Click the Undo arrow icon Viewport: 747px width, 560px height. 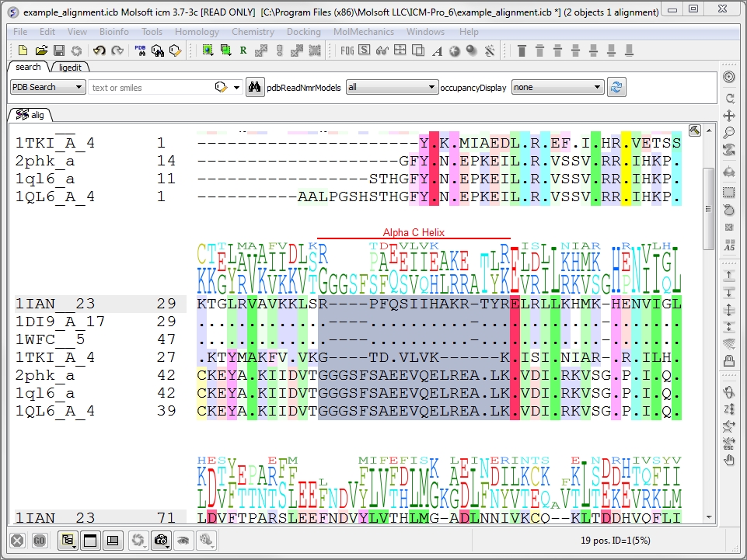[99, 50]
